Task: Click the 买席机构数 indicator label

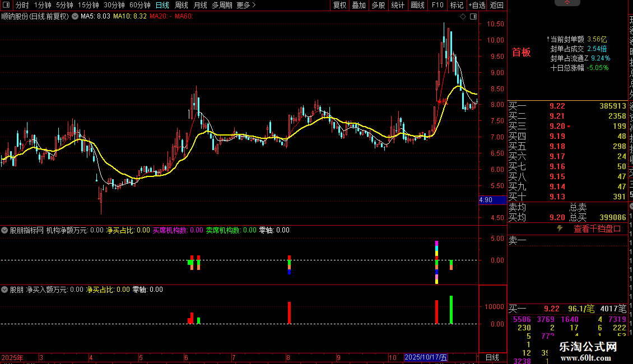Action: click(178, 230)
